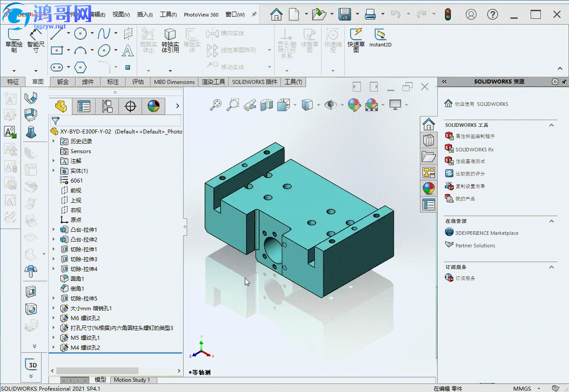Open the SOLIDWORKS Rx link
569x392 pixels.
point(474,150)
